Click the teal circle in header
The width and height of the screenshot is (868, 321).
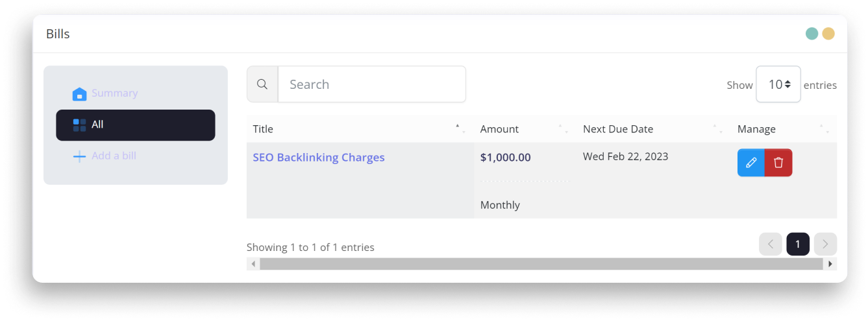(812, 34)
